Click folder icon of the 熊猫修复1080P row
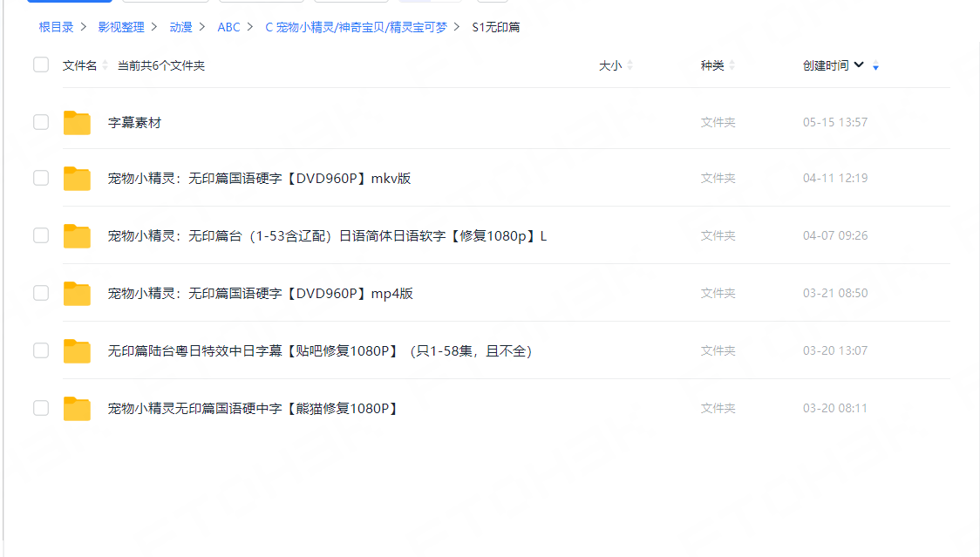 point(77,409)
